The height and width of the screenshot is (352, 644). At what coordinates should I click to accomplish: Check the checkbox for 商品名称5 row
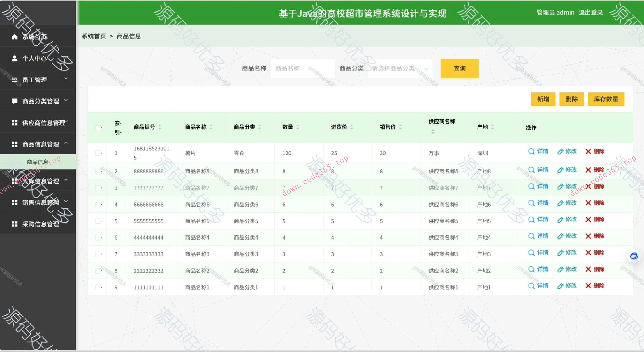[x=98, y=221]
